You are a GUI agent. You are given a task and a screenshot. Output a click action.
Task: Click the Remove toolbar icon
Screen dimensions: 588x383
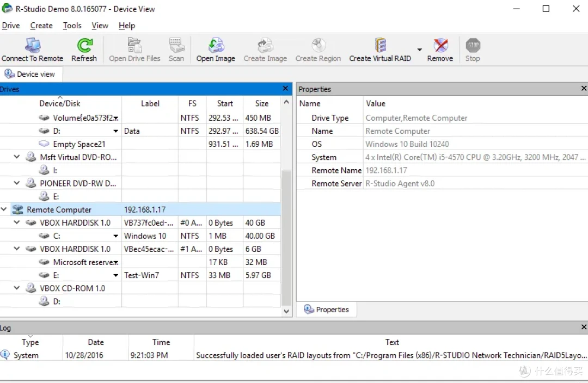coord(440,45)
